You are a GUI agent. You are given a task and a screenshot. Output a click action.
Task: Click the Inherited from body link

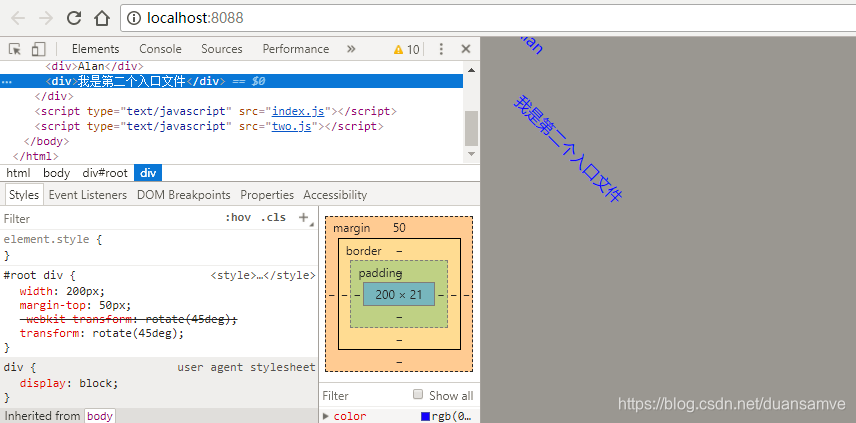pos(99,416)
